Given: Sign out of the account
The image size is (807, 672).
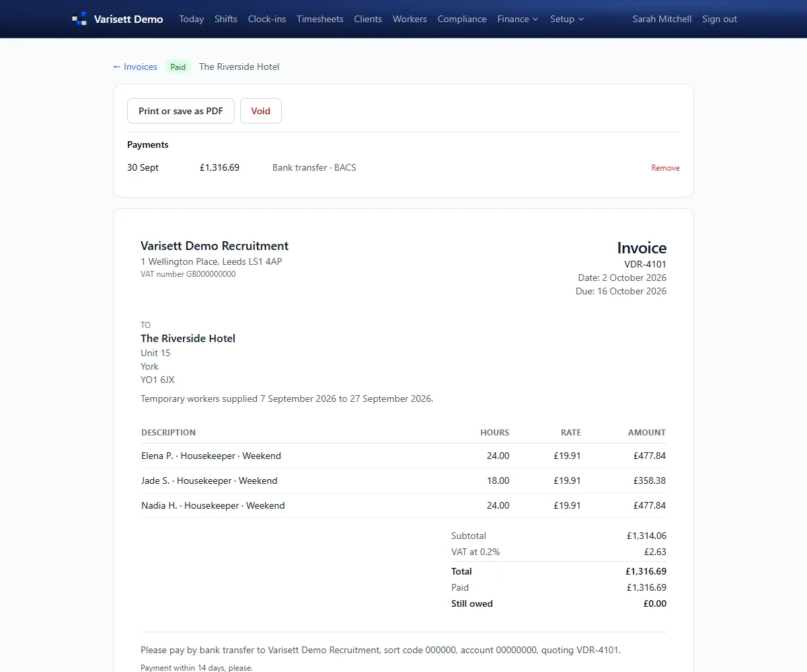Looking at the screenshot, I should [x=720, y=19].
